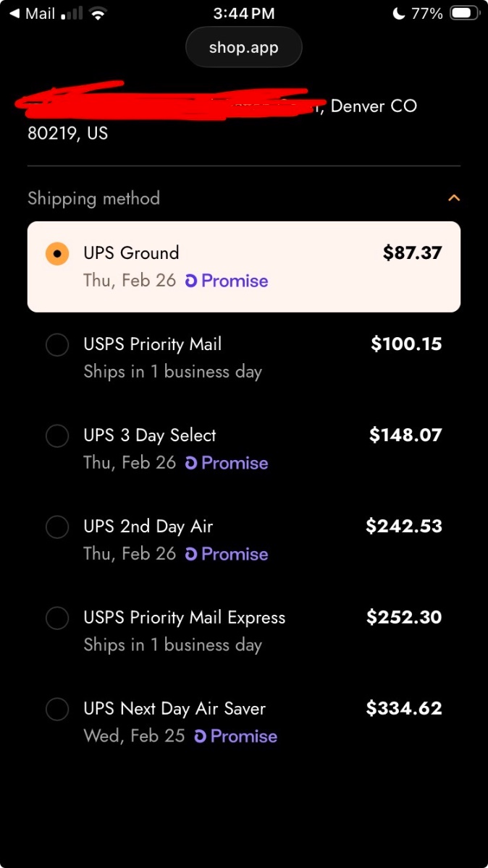Tap the Promise badge under UPS Next Day Air Saver
The height and width of the screenshot is (868, 488).
pyautogui.click(x=236, y=736)
